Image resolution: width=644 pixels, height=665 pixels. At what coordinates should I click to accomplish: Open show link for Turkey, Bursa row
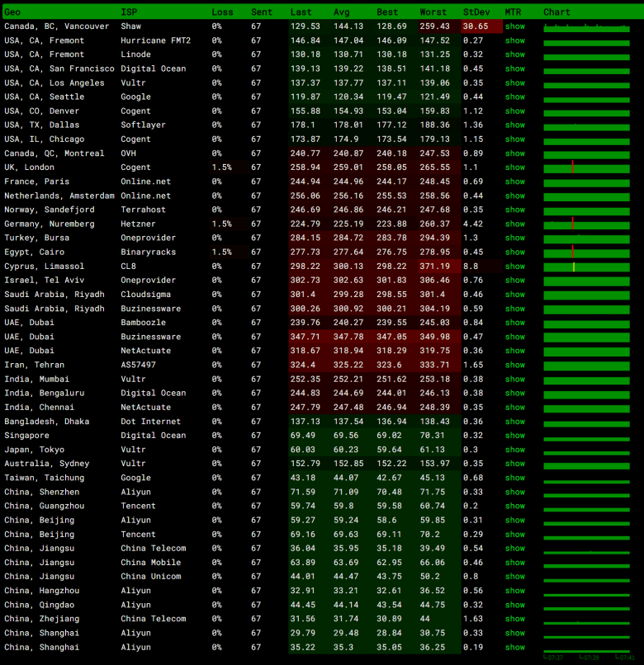(x=514, y=238)
